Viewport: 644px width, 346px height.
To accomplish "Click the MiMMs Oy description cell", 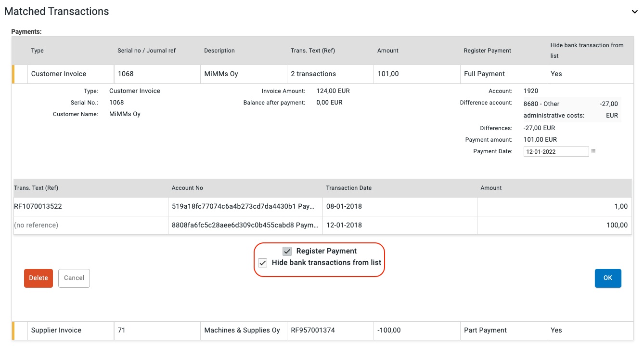I will click(244, 74).
